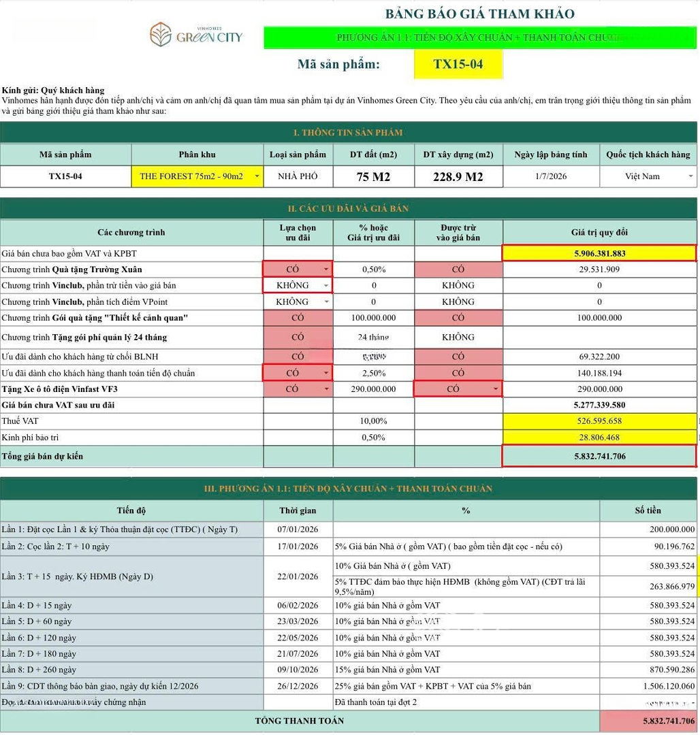700x735 pixels.
Task: Select the base price 5.906.381.883 cell
Action: (x=599, y=253)
